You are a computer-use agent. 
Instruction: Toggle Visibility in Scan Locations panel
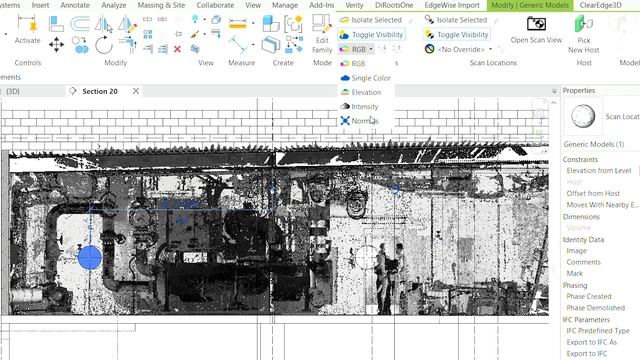pos(457,35)
